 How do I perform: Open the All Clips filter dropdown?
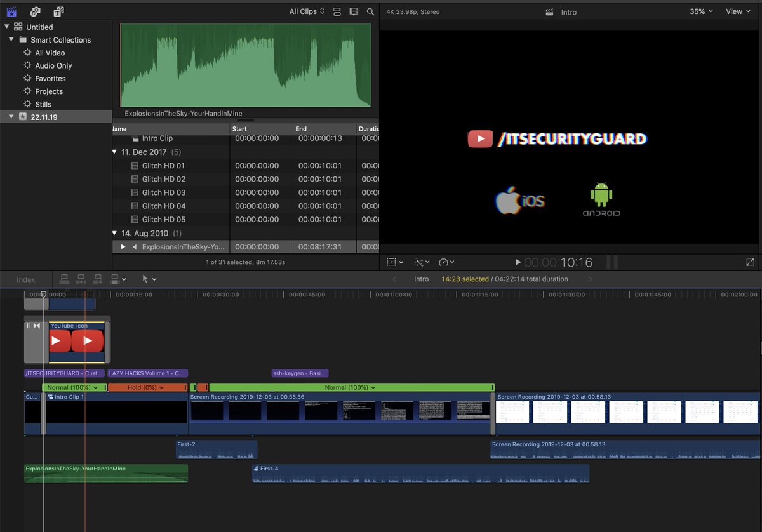coord(307,11)
